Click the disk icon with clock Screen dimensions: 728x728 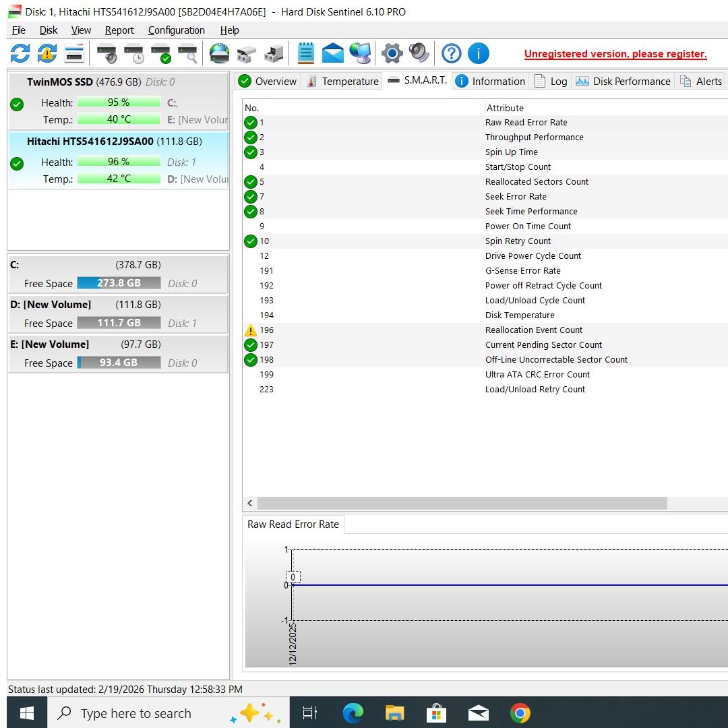point(134,53)
